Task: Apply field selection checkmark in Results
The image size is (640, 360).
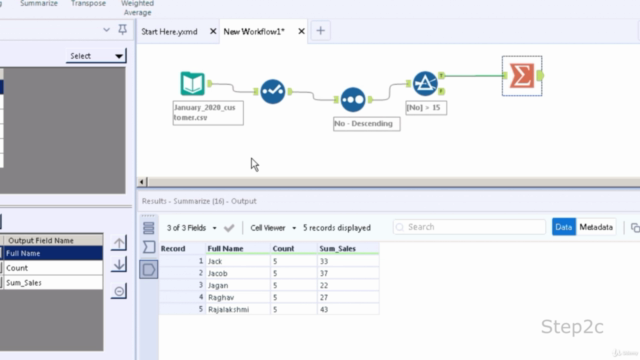Action: [229, 228]
